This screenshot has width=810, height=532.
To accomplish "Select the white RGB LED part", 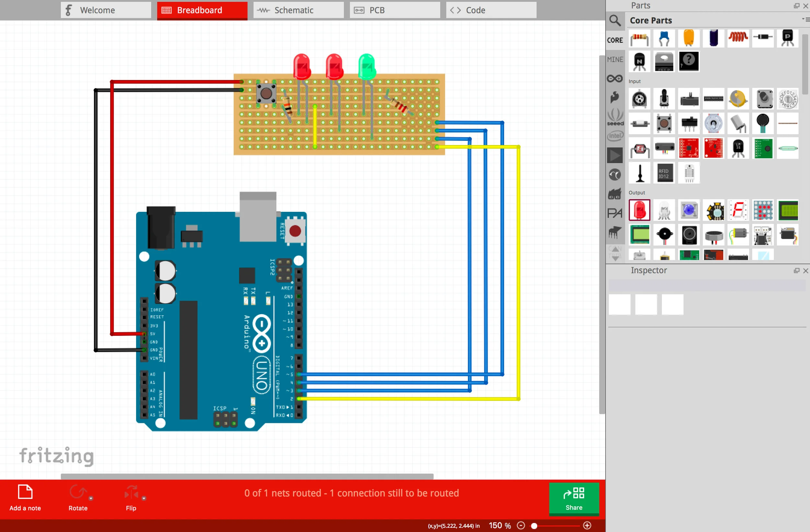I will [x=664, y=210].
